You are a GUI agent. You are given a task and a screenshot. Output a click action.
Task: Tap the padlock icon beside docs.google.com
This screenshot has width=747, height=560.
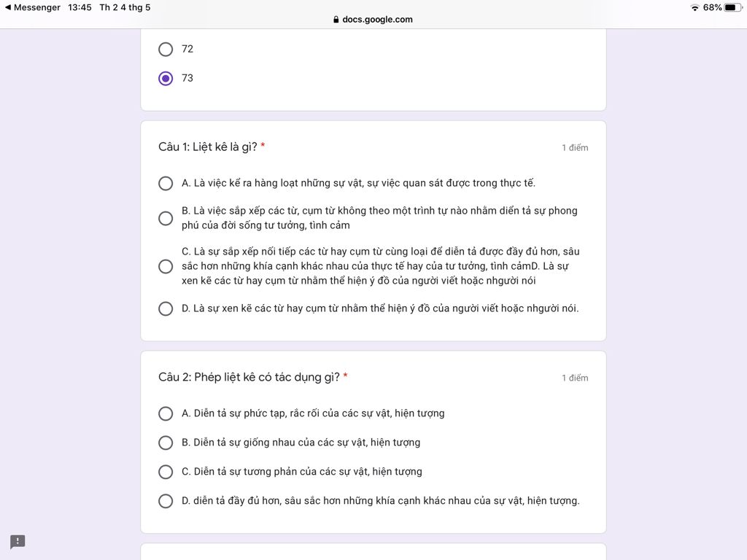coord(336,20)
